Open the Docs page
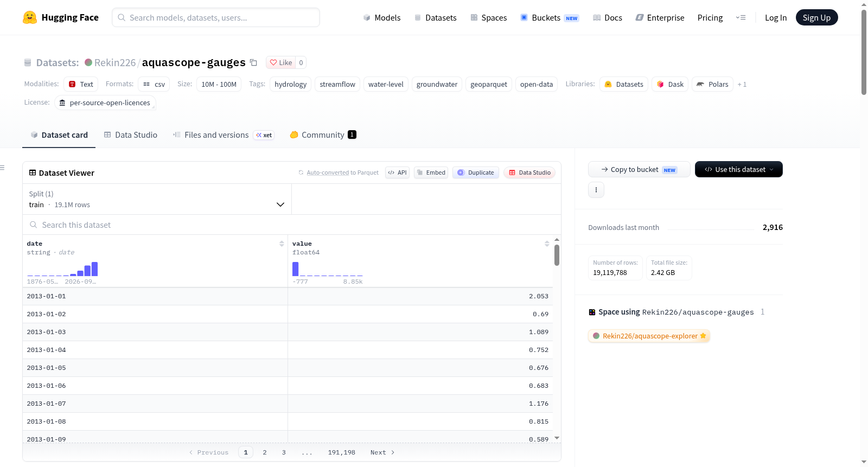 (x=608, y=17)
